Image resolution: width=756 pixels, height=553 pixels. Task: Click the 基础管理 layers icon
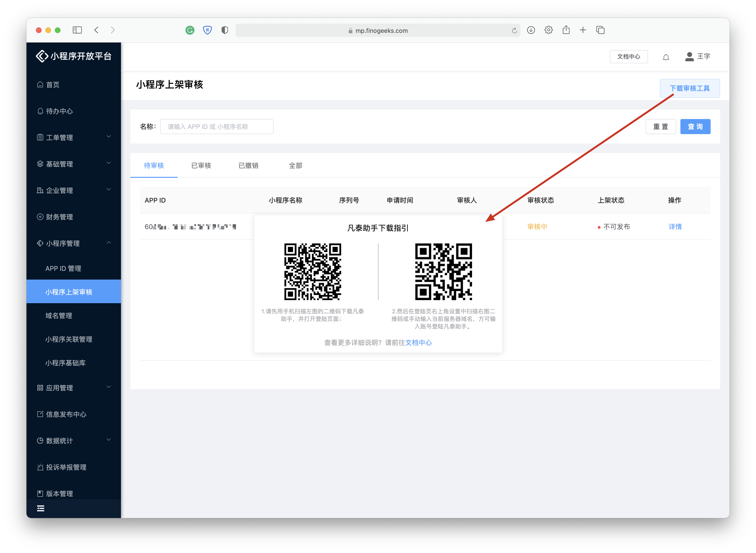40,164
